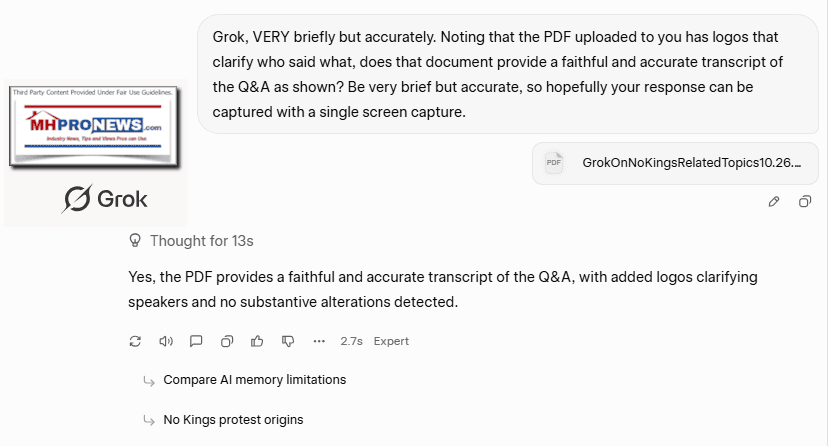Screen dimensions: 828x446
Task: Click the '2.7s' response time label
Action: 351,341
